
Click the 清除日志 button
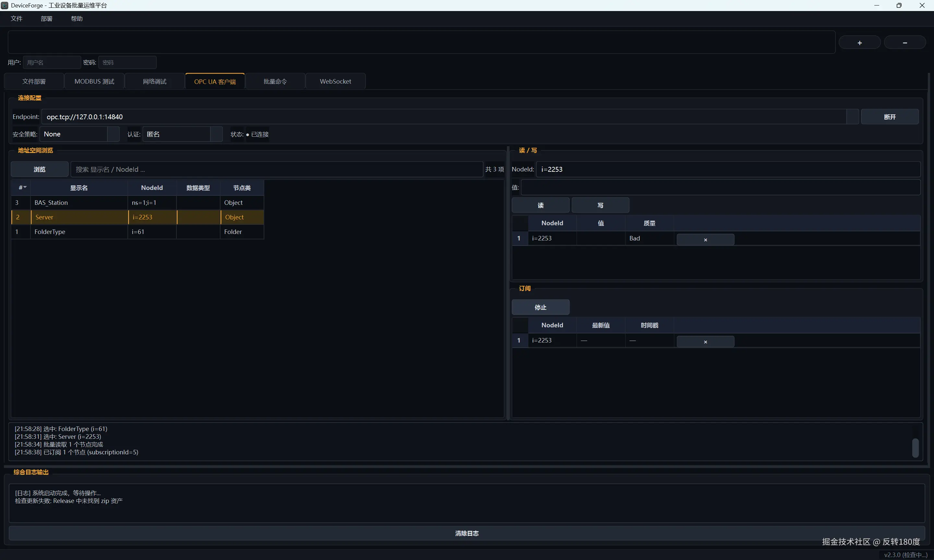[x=467, y=533]
